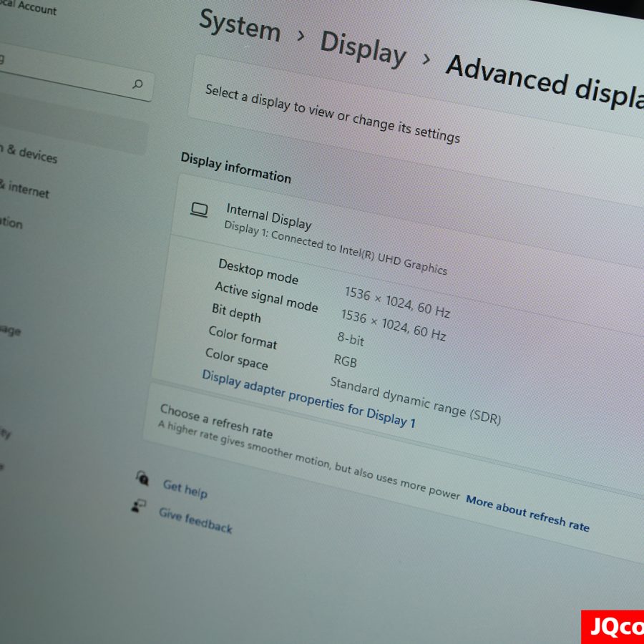Click the Desktop mode label
644x644 pixels.
258,271
